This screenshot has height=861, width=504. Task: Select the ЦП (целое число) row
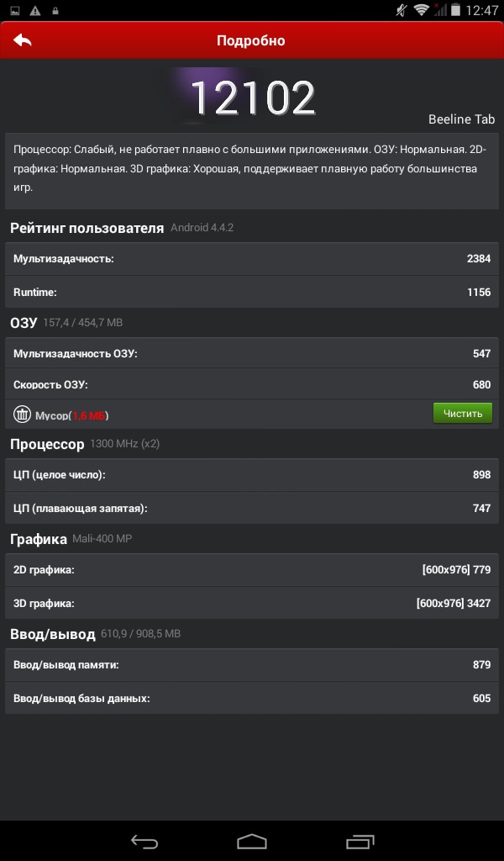252,474
